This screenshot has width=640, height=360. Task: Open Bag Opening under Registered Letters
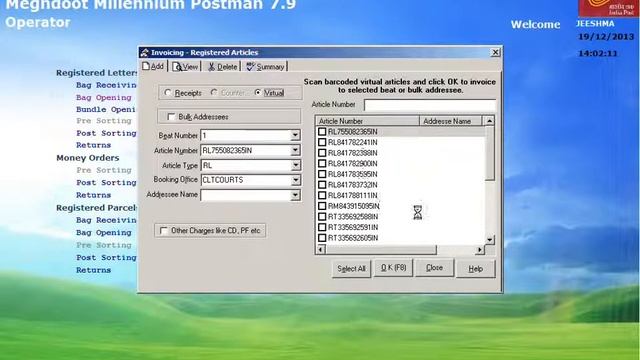(104, 98)
